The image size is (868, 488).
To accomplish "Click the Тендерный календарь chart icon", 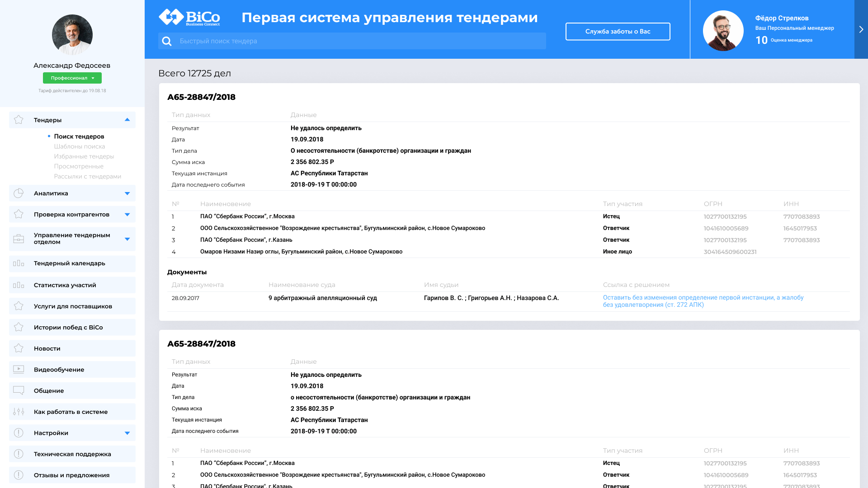I will [x=19, y=263].
